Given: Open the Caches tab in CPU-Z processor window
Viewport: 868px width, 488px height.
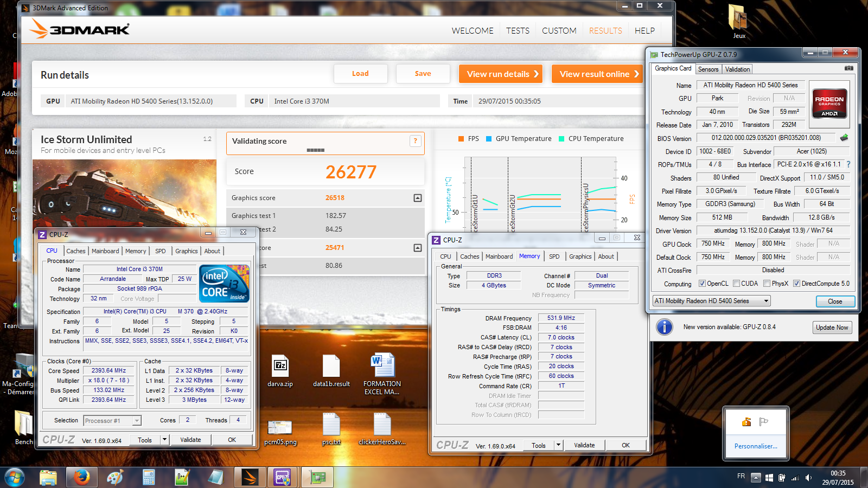Looking at the screenshot, I should (x=76, y=251).
